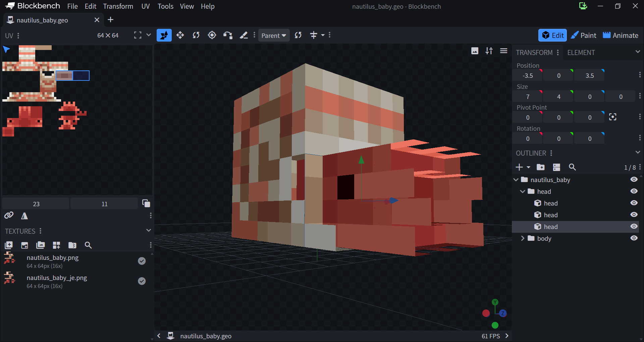Open the Transform menu
The width and height of the screenshot is (644, 342).
pos(118,6)
